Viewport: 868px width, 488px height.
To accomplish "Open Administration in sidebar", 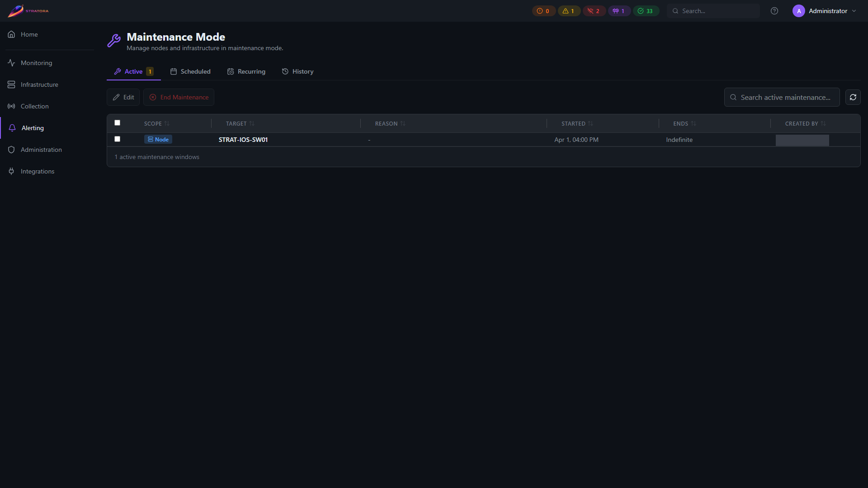I will click(47, 150).
